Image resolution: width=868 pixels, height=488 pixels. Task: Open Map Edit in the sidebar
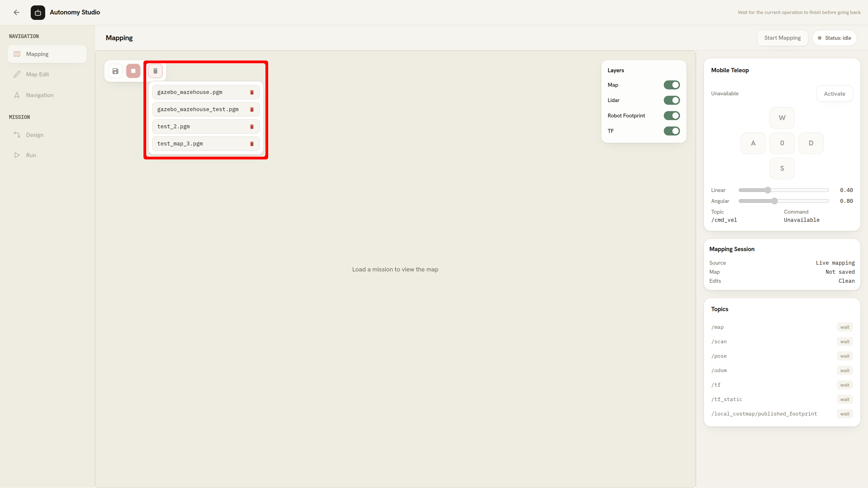point(47,75)
